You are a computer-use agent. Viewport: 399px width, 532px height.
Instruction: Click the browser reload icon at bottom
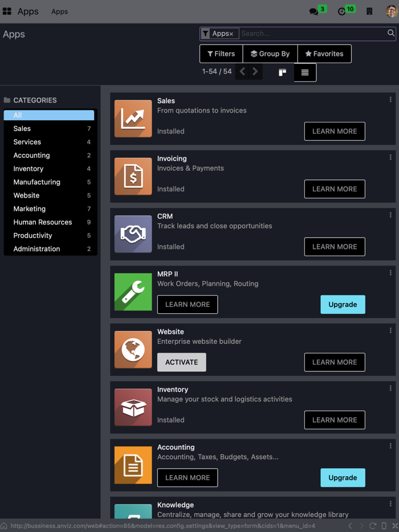point(373,526)
